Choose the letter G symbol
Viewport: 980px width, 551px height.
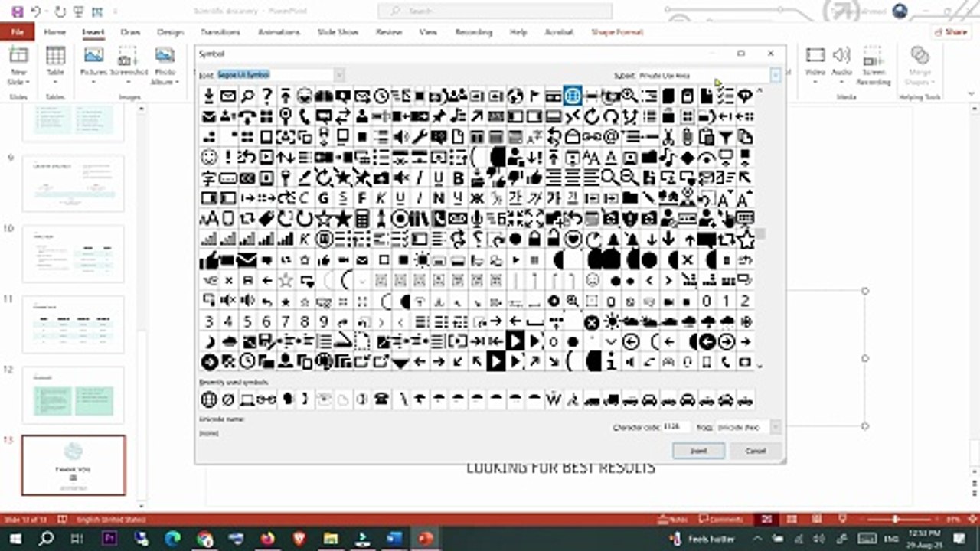click(x=324, y=198)
